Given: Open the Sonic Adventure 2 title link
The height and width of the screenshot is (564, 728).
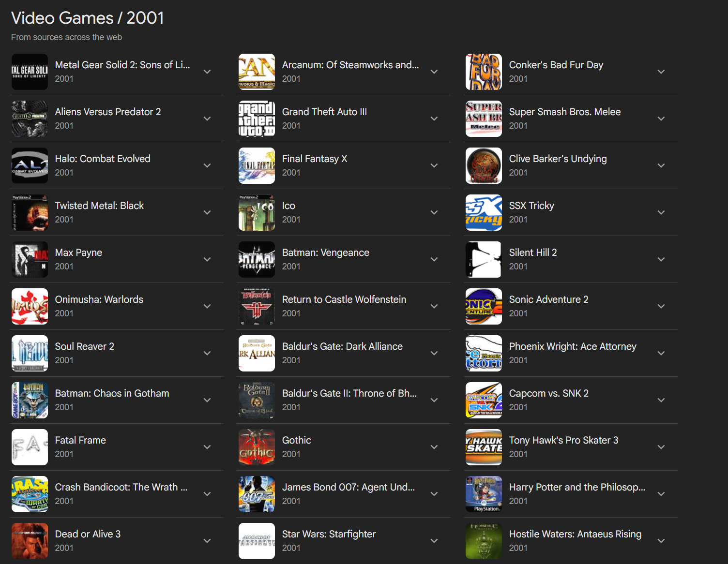Looking at the screenshot, I should [x=549, y=299].
